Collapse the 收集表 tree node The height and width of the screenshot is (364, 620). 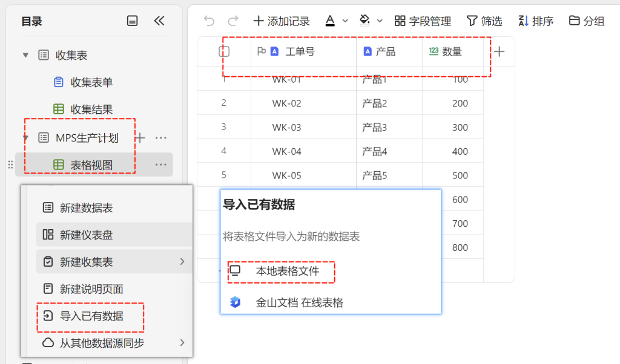point(25,55)
